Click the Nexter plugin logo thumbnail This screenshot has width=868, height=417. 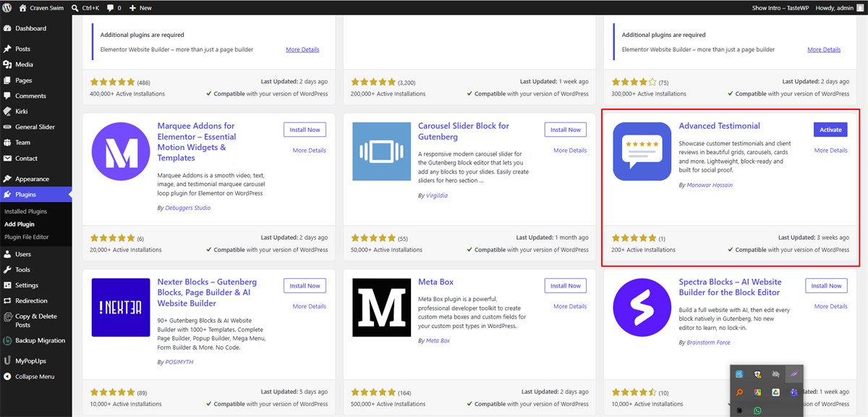(x=121, y=308)
